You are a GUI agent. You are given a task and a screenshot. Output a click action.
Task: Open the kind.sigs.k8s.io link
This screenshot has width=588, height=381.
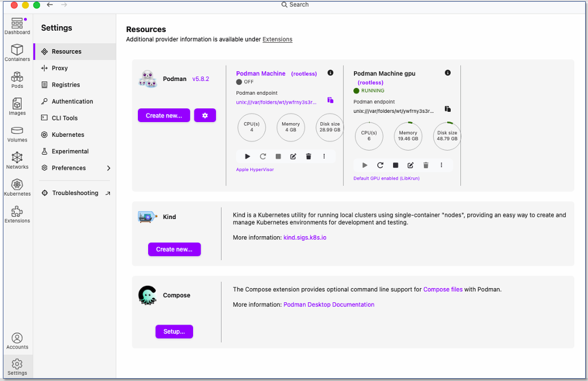click(x=305, y=238)
